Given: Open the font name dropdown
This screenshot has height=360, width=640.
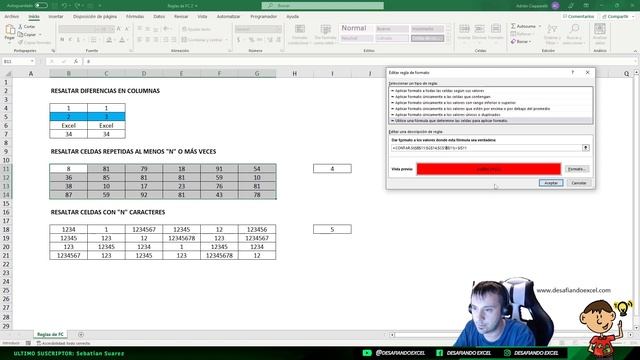Looking at the screenshot, I should (x=98, y=29).
